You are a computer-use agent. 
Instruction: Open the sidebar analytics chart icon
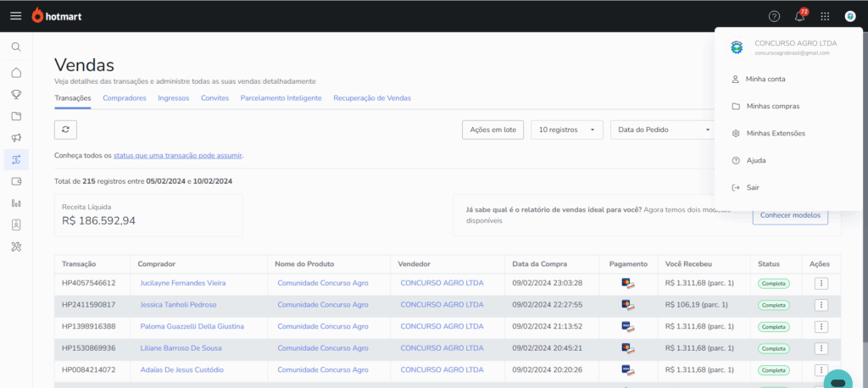click(16, 203)
